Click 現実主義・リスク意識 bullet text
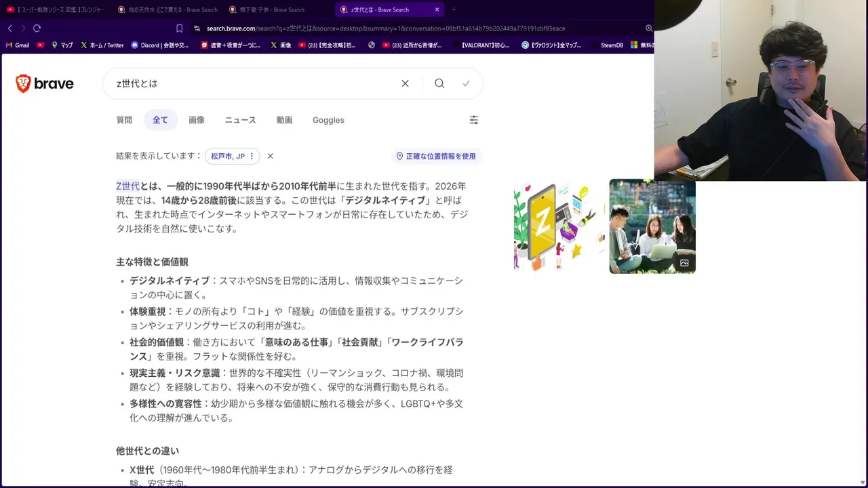The height and width of the screenshot is (488, 868). pos(175,373)
